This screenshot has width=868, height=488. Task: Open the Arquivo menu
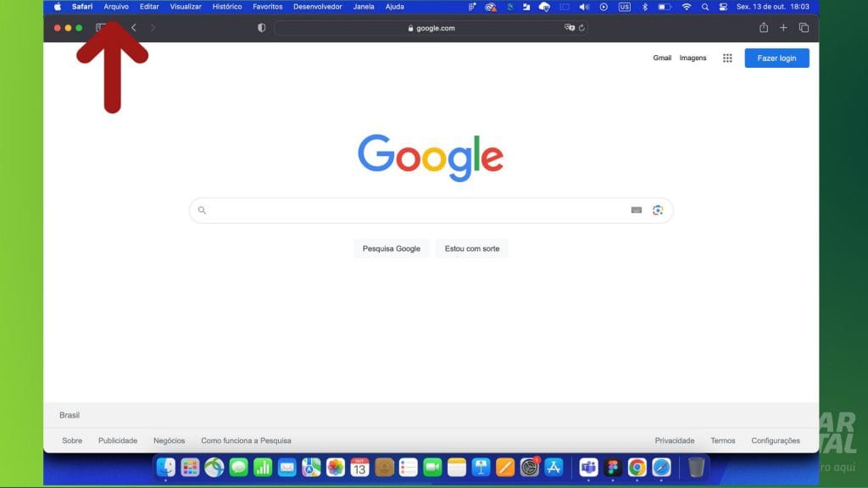(116, 7)
